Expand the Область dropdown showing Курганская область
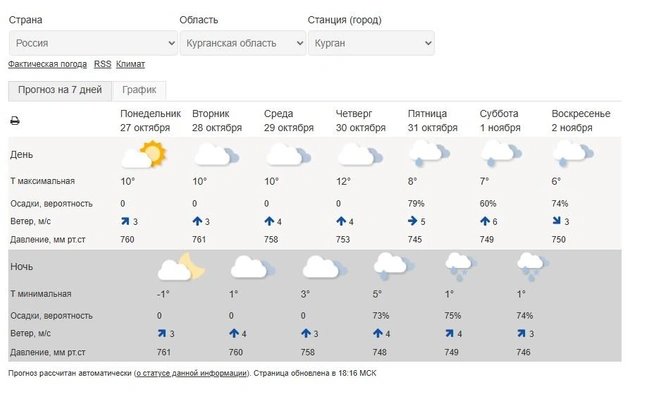The image size is (656, 411). [x=243, y=43]
